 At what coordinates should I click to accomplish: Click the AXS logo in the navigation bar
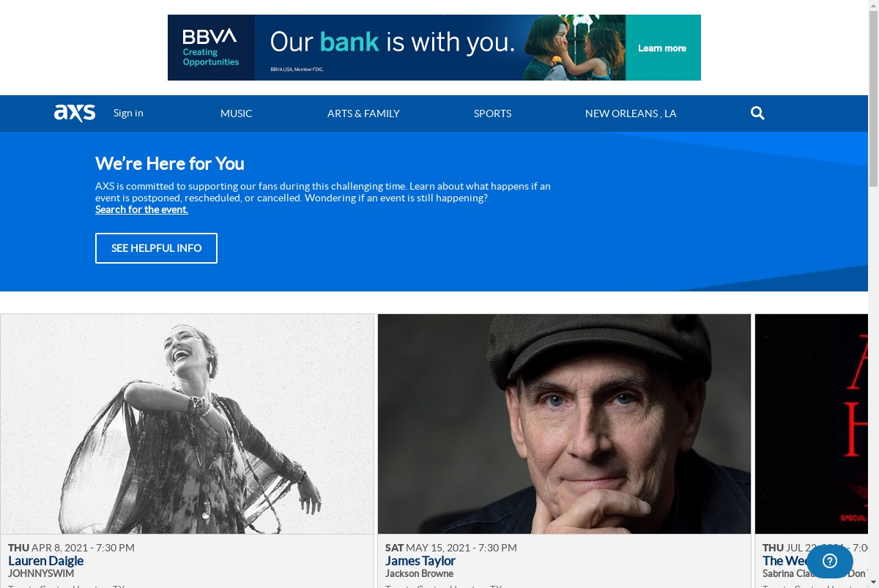(x=75, y=113)
